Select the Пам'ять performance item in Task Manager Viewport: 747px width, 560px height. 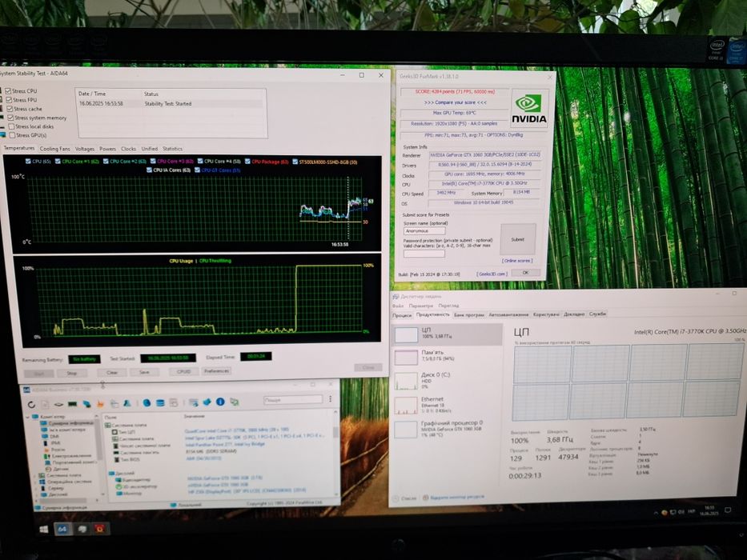[448, 356]
